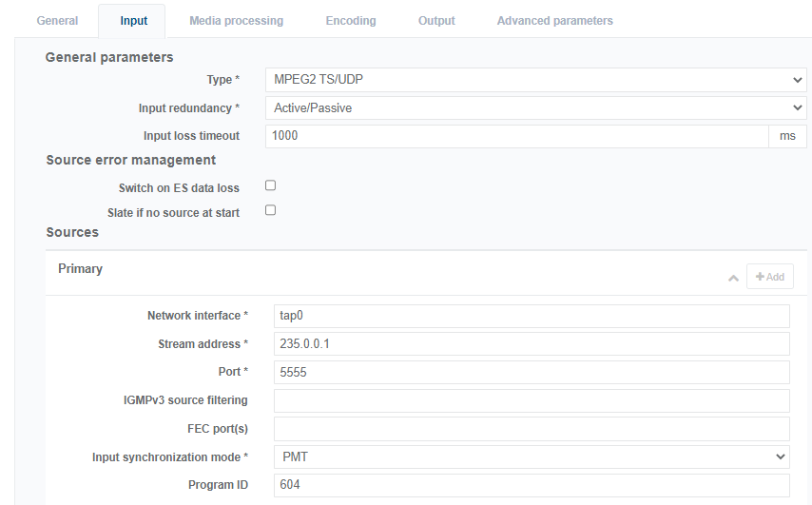
Task: Switch to the General tab
Action: (57, 21)
